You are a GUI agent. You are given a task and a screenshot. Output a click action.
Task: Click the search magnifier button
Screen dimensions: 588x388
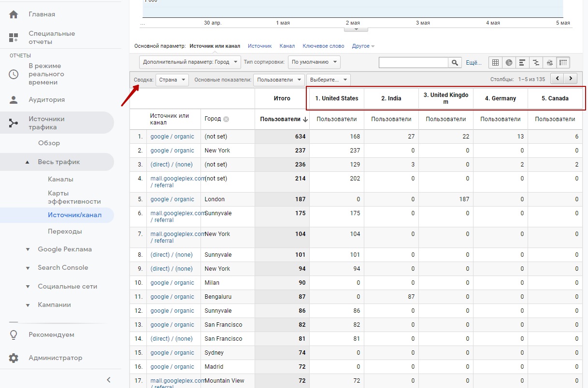coord(455,62)
